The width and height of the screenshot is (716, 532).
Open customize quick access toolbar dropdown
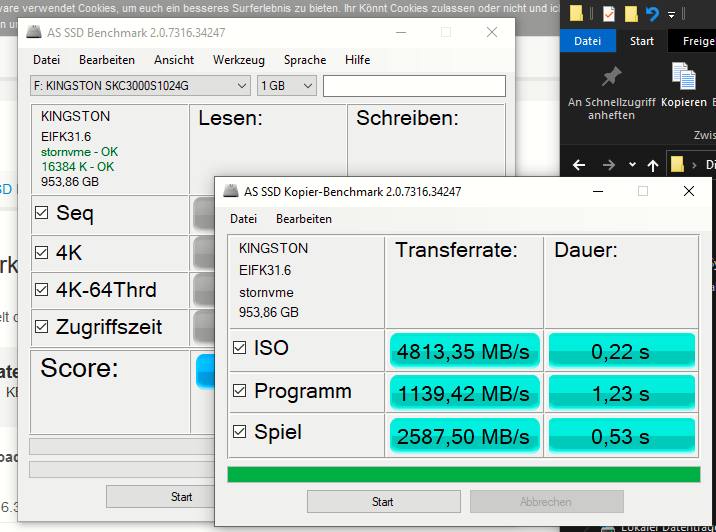coord(672,15)
